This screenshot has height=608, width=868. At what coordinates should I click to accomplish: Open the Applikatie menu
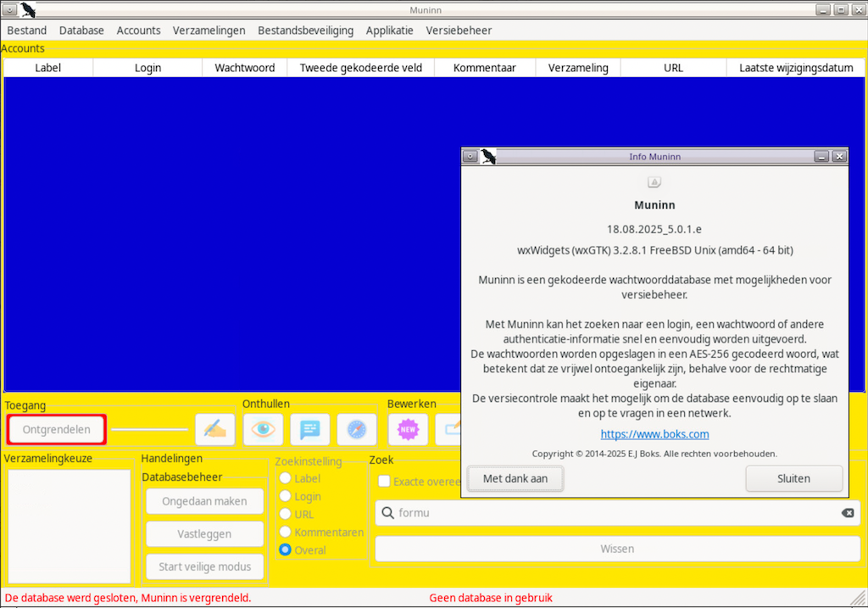coord(389,31)
